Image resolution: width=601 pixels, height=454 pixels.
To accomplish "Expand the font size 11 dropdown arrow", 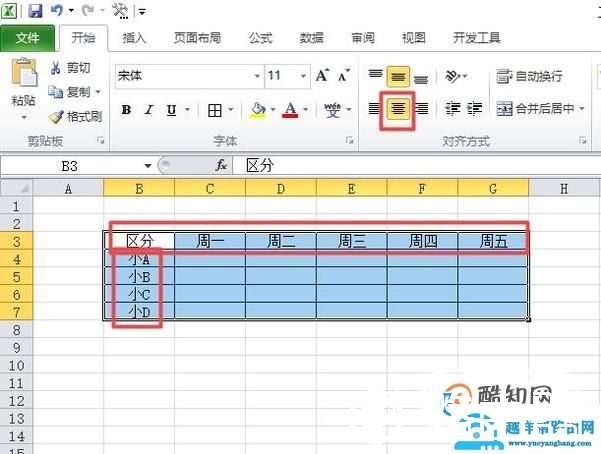I will (x=303, y=76).
